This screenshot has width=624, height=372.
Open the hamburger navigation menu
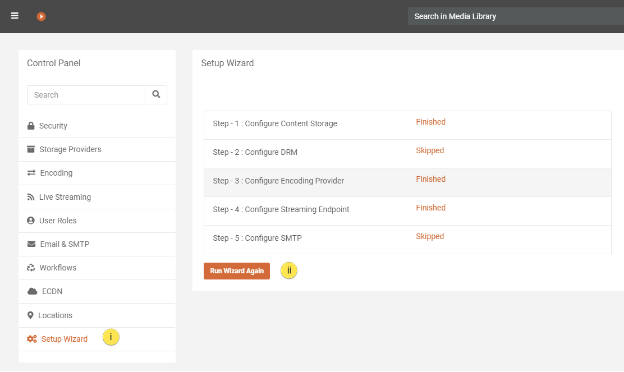[15, 16]
